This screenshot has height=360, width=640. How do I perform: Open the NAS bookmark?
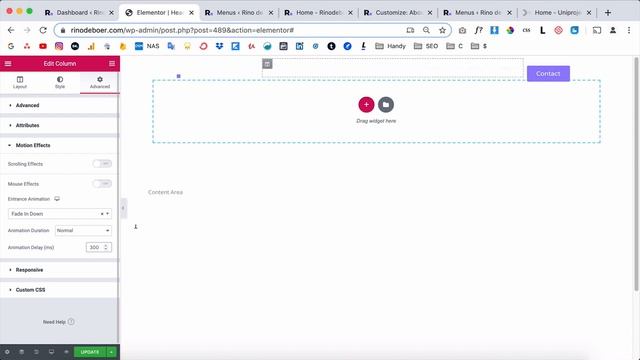[147, 46]
